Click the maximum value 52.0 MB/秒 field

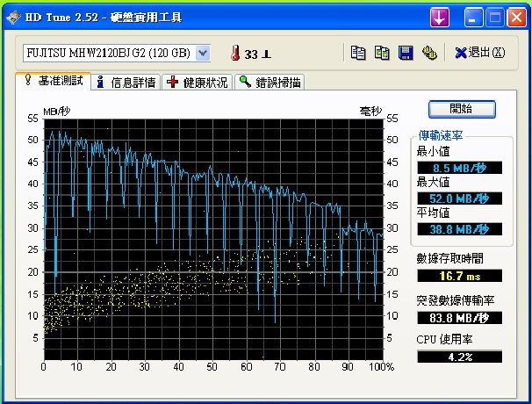pos(459,198)
